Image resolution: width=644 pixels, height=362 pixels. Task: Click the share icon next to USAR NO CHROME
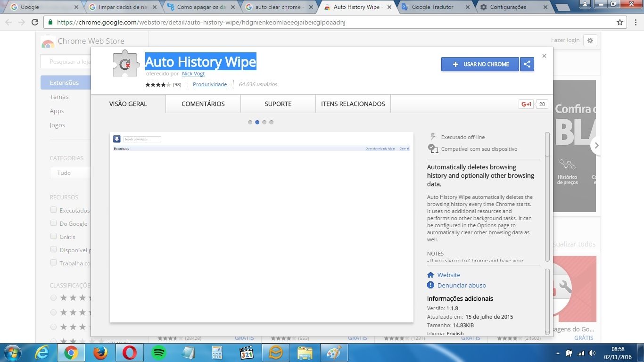527,64
